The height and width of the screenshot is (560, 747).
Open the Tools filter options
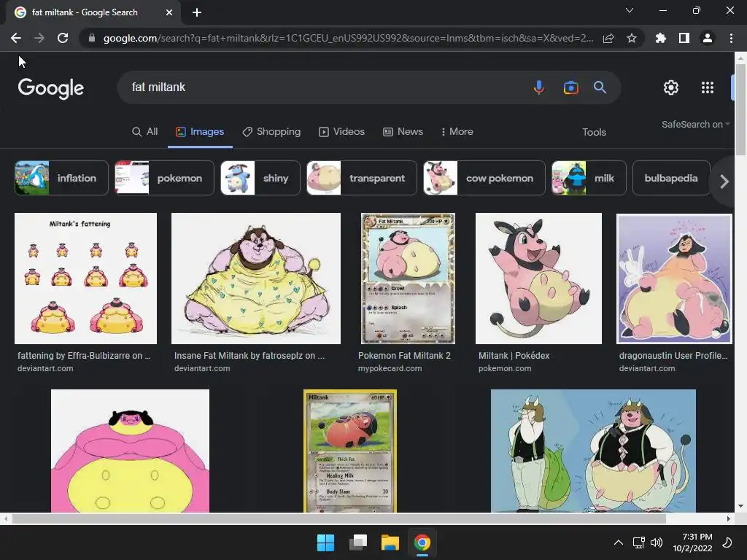[x=594, y=132]
